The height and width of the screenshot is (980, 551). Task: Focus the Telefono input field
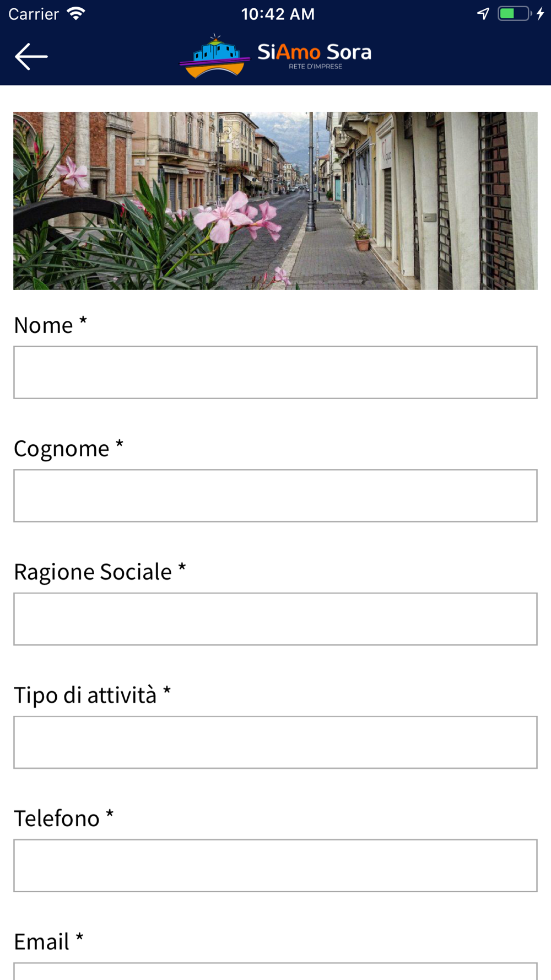[275, 865]
